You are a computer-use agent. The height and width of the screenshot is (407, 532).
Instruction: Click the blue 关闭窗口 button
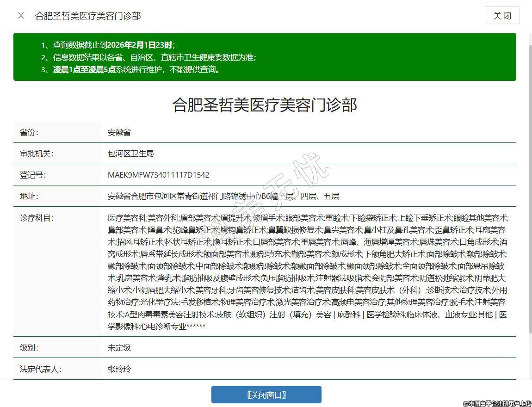pyautogui.click(x=266, y=395)
